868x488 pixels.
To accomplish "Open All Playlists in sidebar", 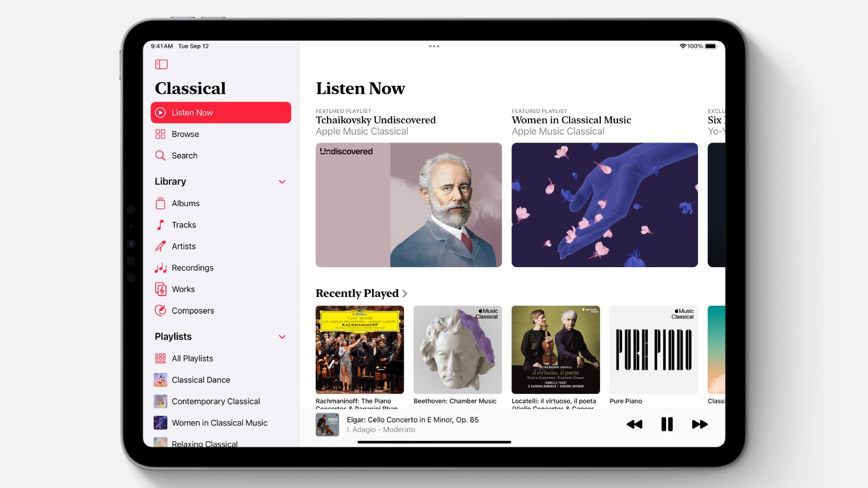I will (192, 358).
